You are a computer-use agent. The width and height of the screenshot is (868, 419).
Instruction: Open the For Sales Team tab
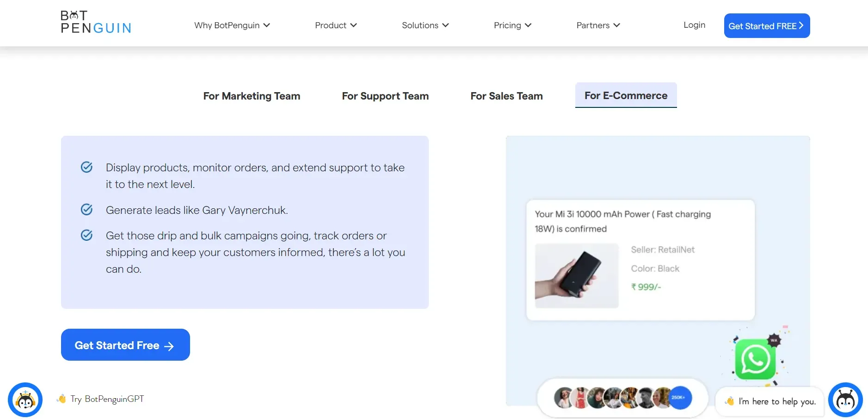pyautogui.click(x=506, y=96)
